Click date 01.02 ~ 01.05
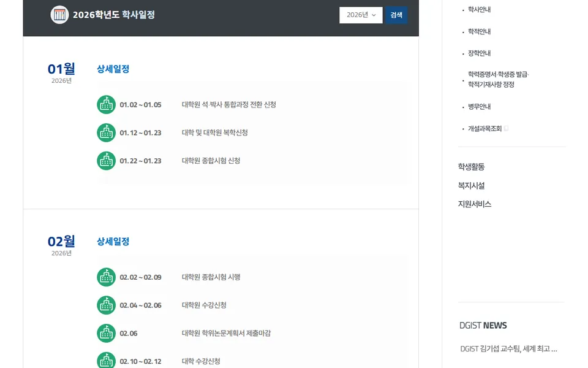This screenshot has width=588, height=368. pyautogui.click(x=140, y=105)
